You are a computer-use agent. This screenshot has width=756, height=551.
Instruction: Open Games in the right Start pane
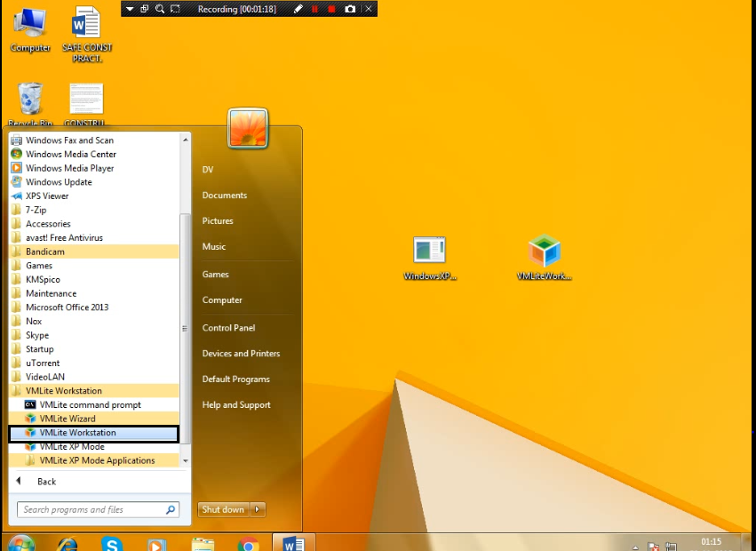216,275
